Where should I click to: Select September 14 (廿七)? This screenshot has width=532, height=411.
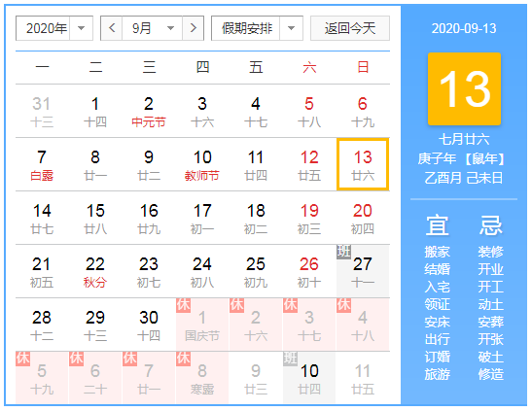[42, 219]
